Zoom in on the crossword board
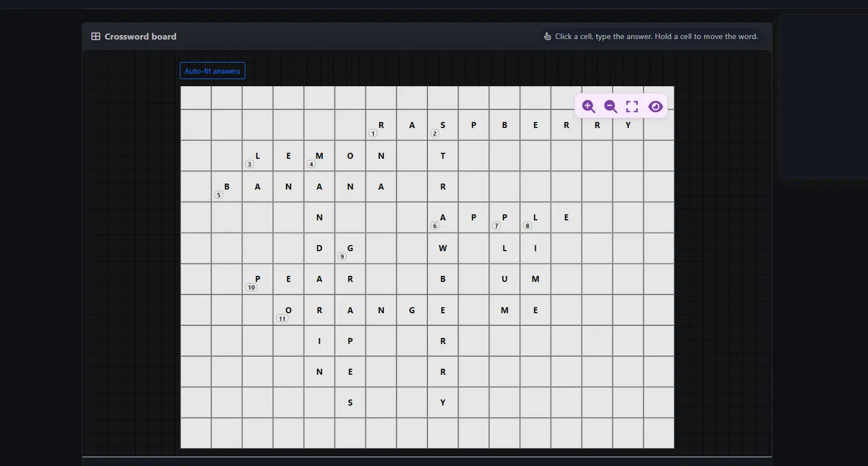868x466 pixels. (x=589, y=106)
